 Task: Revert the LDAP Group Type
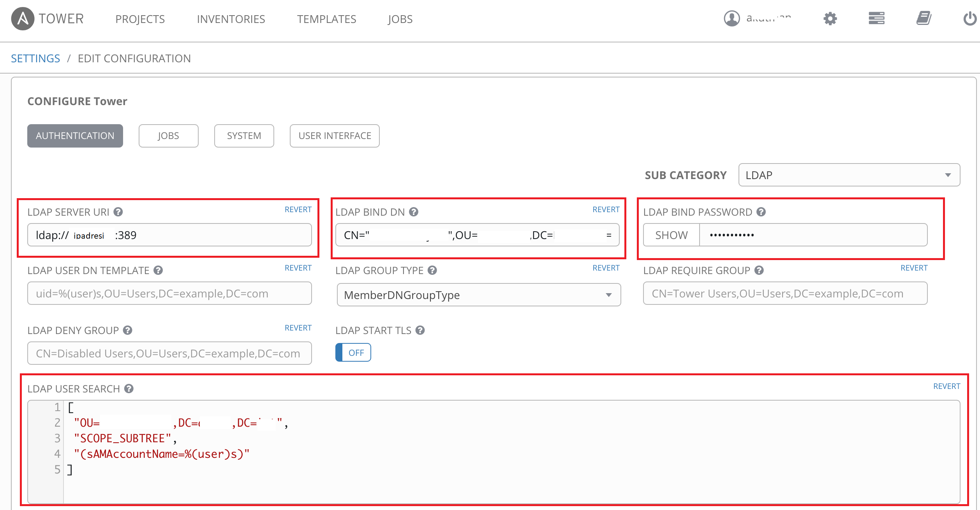click(606, 268)
